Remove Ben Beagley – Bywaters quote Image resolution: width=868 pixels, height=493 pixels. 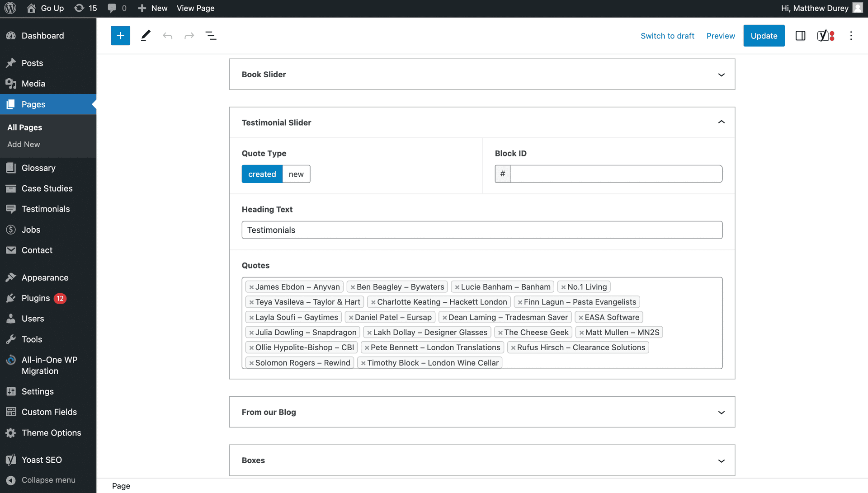pos(353,287)
